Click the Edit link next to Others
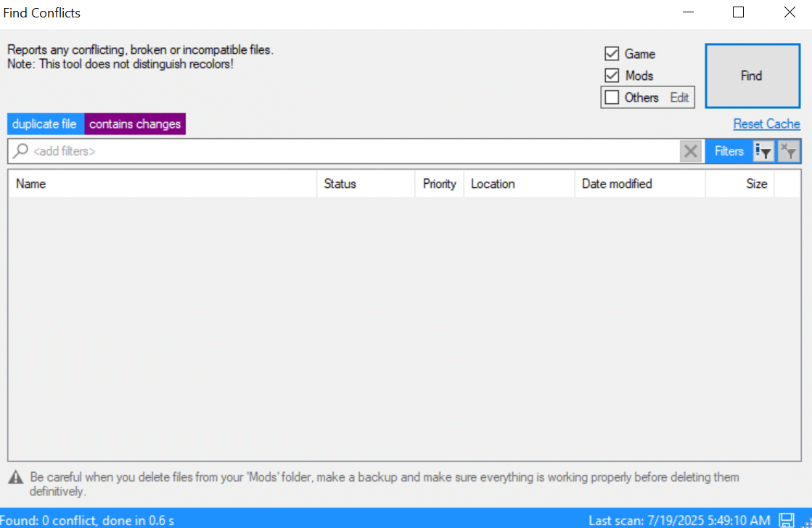This screenshot has height=528, width=812. click(680, 97)
